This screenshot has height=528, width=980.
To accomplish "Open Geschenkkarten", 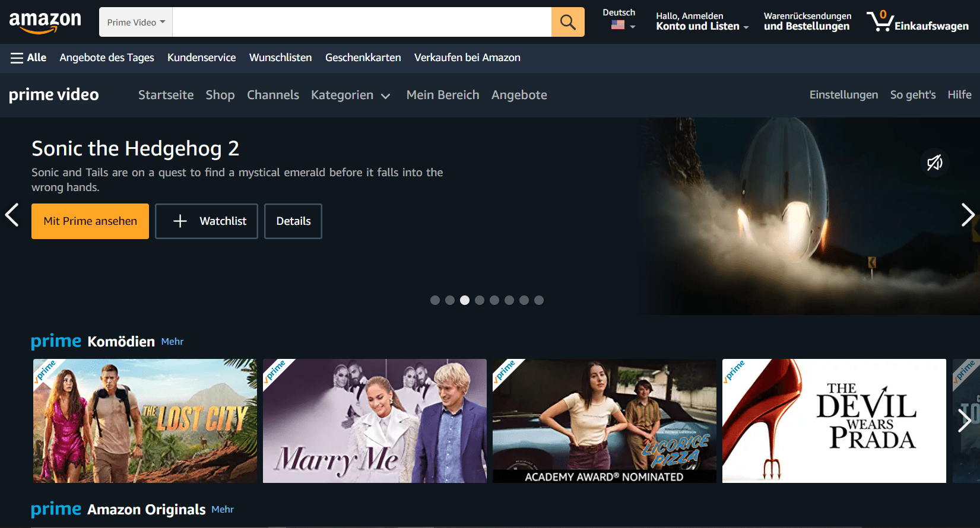I will 363,58.
